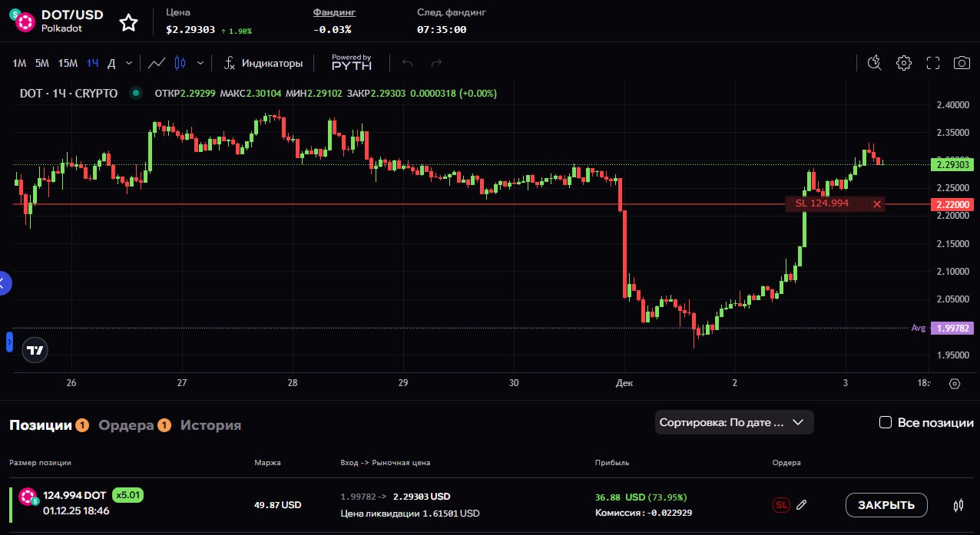This screenshot has height=535, width=980.
Task: Select the 15М timeframe
Action: pos(68,63)
